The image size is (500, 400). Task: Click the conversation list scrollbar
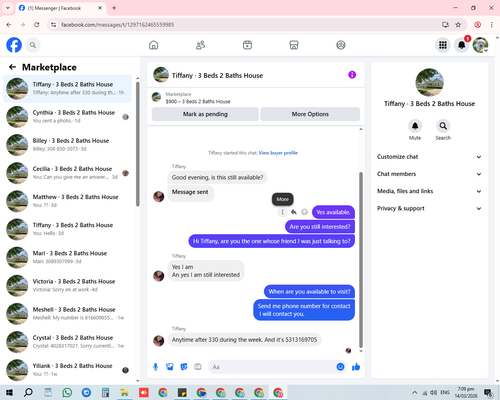click(x=138, y=143)
